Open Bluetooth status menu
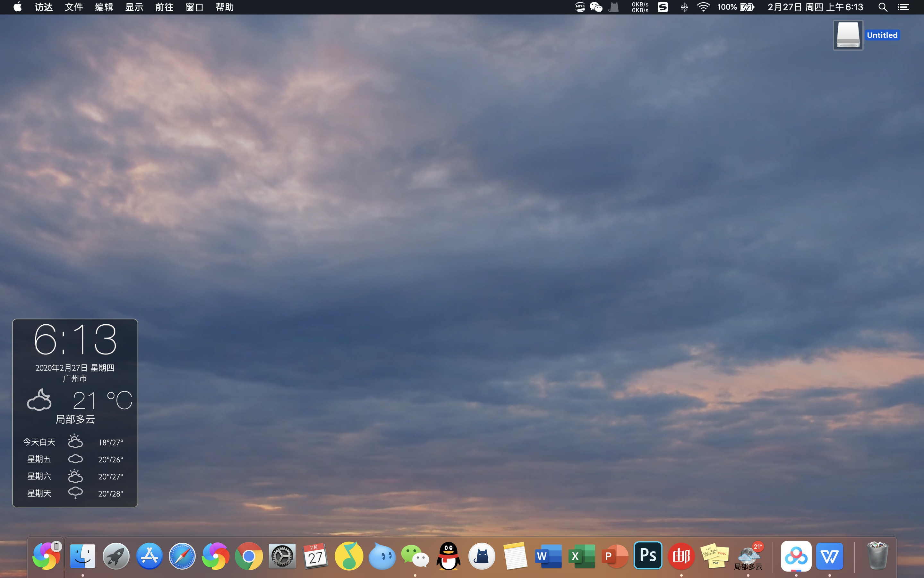The image size is (924, 578). [x=684, y=7]
